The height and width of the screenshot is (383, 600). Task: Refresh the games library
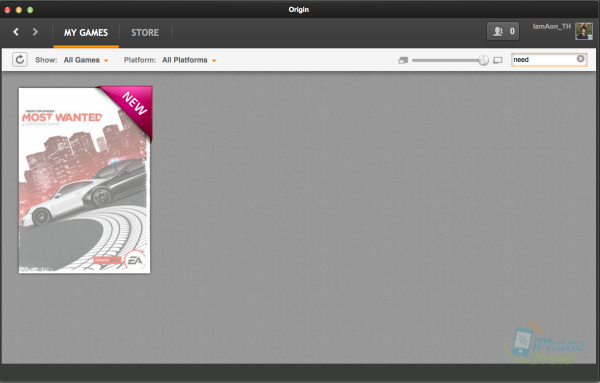point(20,60)
